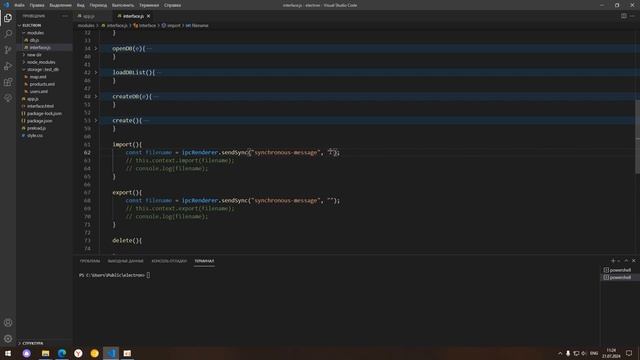The height and width of the screenshot is (360, 640).
Task: Click the Visual Studio Code taskbar icon
Action: pyautogui.click(x=111, y=353)
